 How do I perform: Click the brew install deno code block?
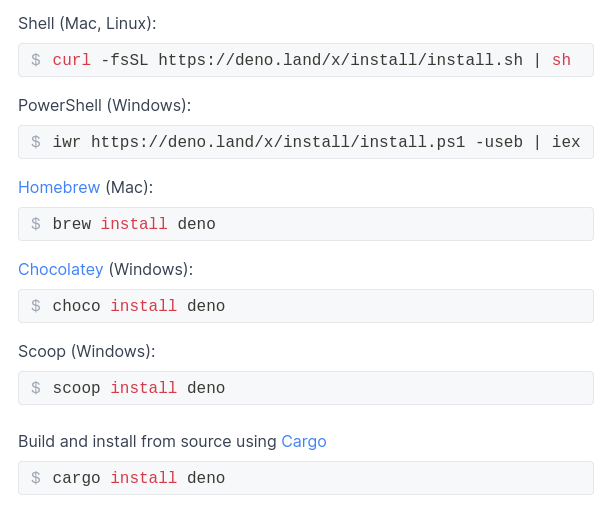click(305, 224)
